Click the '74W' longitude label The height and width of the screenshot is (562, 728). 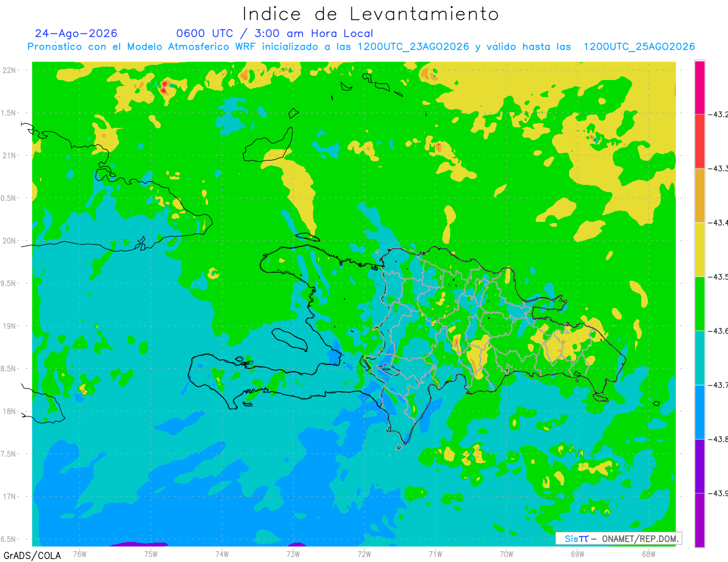[222, 554]
